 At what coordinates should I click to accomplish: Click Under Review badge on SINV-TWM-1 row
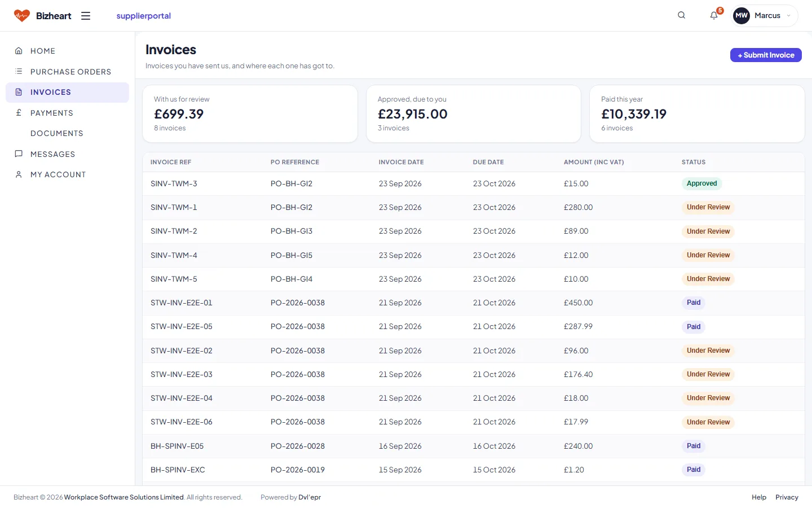[708, 207]
